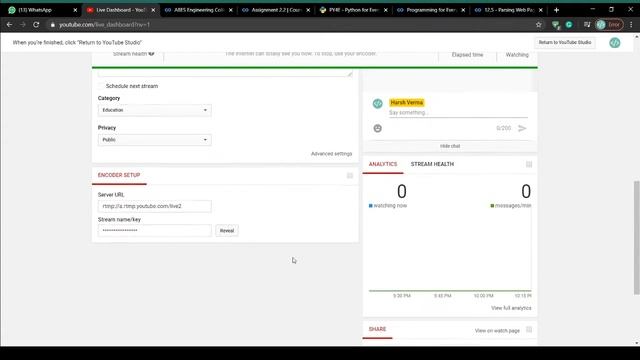
Task: Open media control icon in toolbar
Action: 587,24
